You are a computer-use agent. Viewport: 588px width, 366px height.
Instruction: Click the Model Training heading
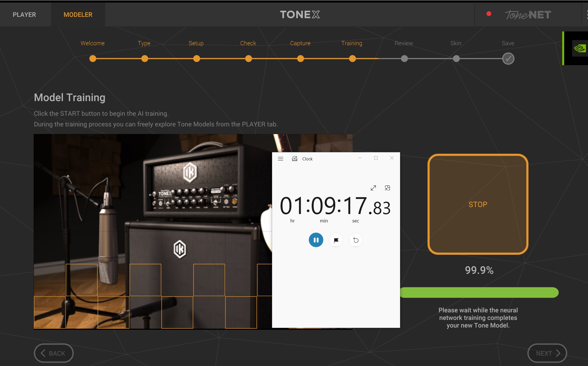(x=70, y=97)
